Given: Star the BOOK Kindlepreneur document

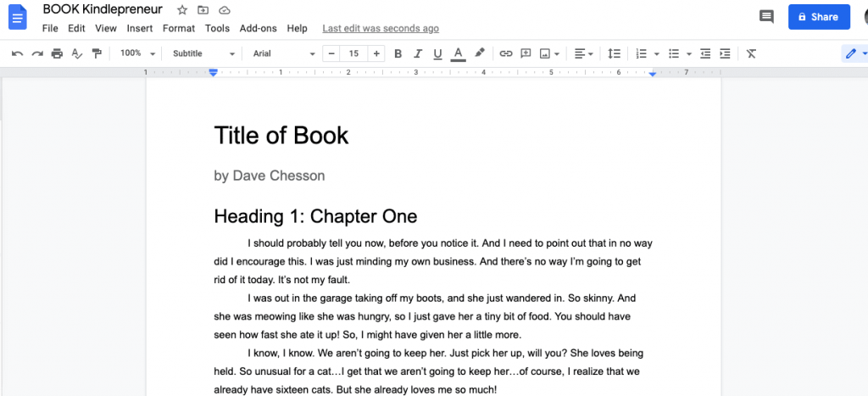Looking at the screenshot, I should point(182,10).
